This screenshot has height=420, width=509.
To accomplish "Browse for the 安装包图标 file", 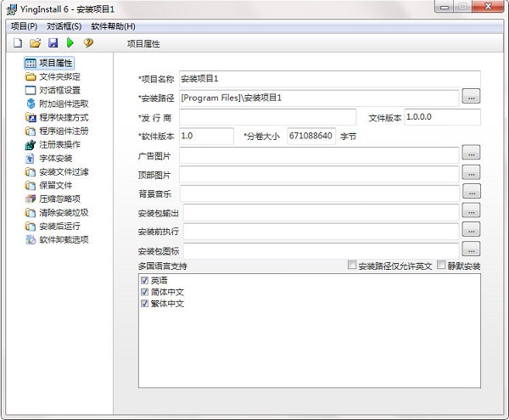I will click(x=471, y=249).
